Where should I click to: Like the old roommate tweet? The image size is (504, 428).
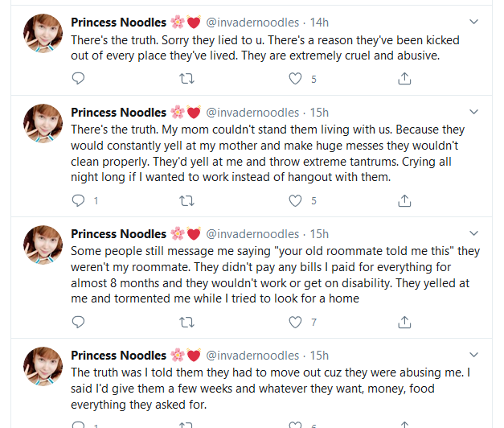tap(296, 322)
